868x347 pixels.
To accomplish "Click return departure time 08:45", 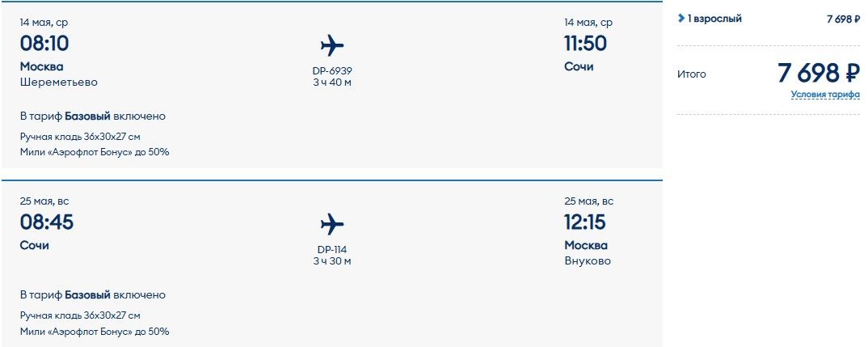I will tap(47, 222).
